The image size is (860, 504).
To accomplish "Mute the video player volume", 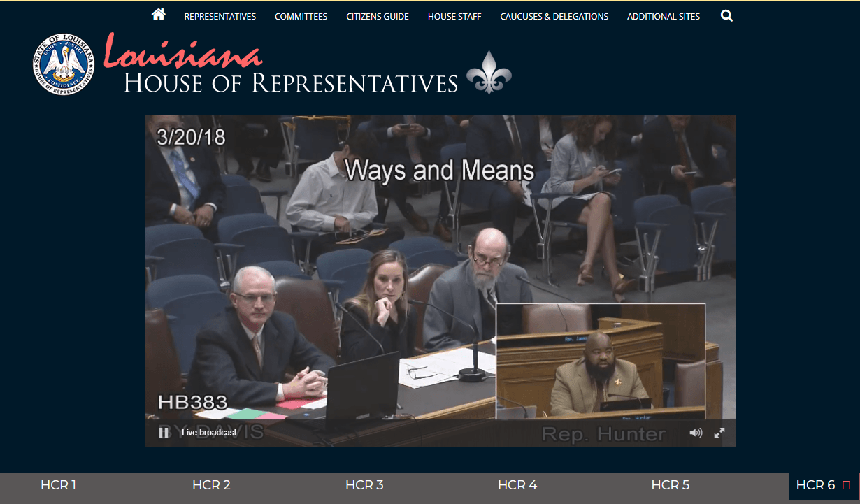I will pyautogui.click(x=696, y=433).
